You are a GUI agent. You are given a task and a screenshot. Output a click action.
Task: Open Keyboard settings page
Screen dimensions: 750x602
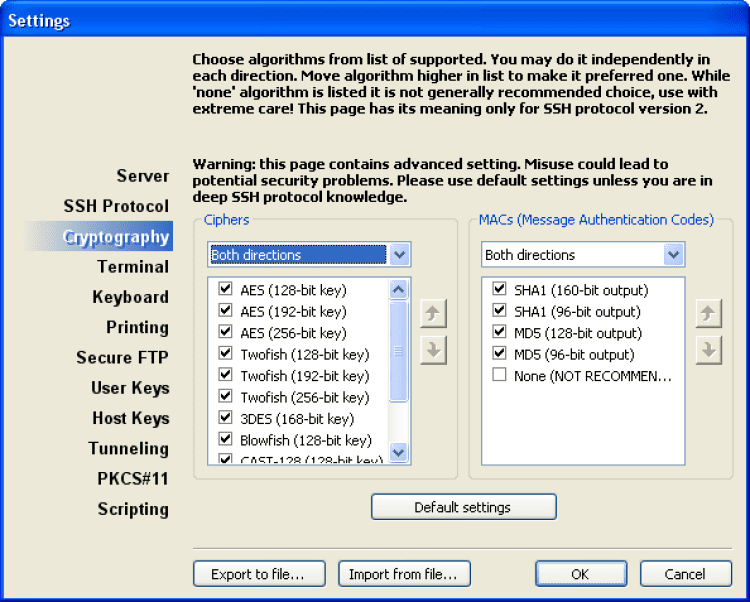click(131, 297)
